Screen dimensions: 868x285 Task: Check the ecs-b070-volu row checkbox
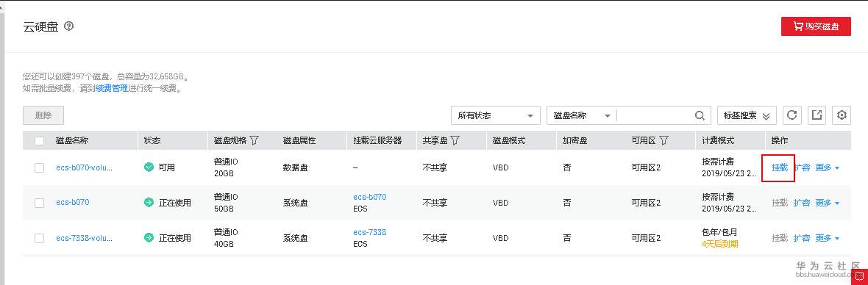[39, 167]
